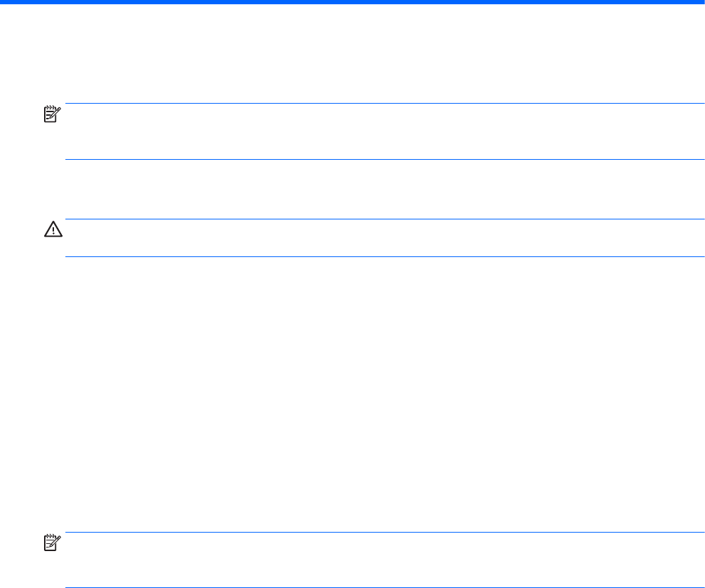This screenshot has width=705, height=588.
Task: Click inside the empty caution box
Action: click(x=384, y=238)
